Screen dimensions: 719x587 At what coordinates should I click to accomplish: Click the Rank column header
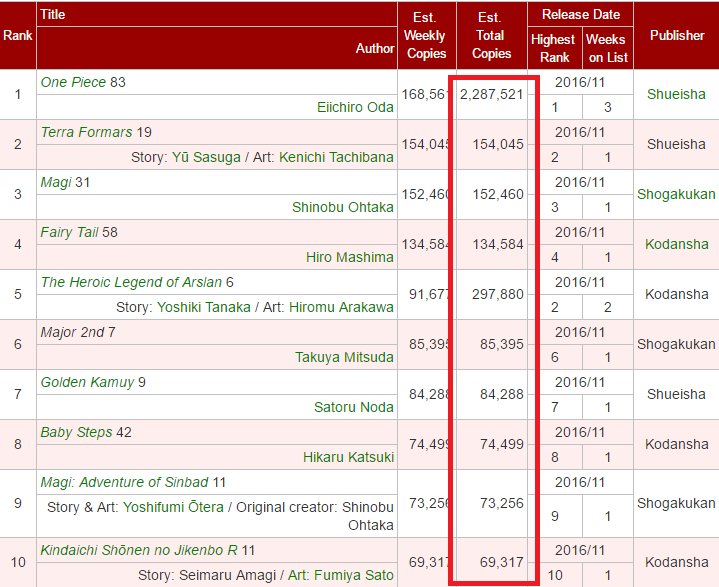17,35
